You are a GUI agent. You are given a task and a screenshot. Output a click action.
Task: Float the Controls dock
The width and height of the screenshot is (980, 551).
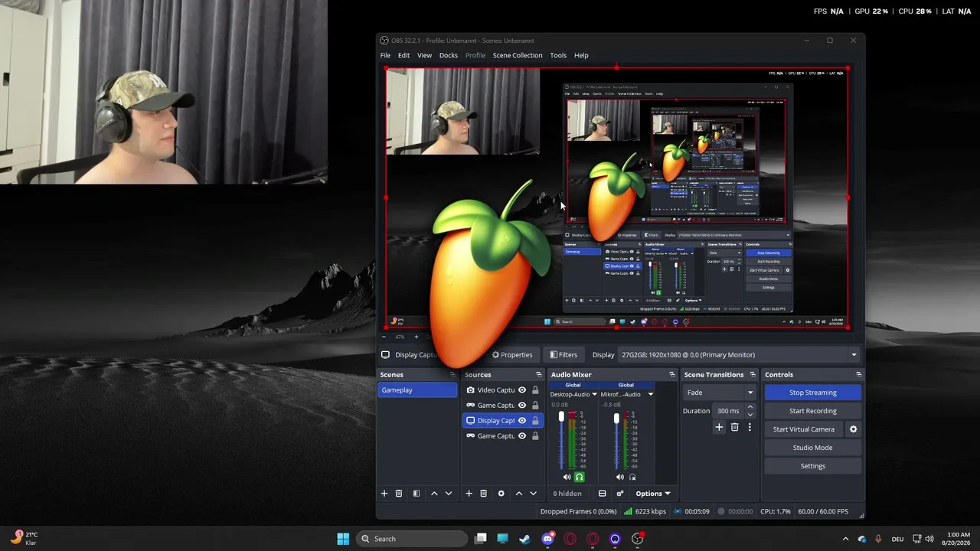click(x=859, y=375)
